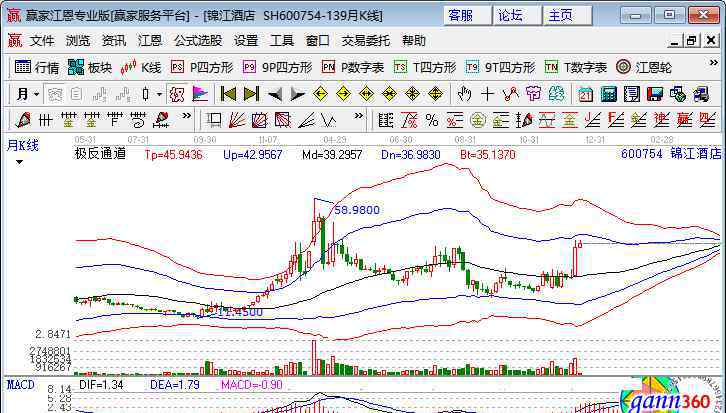Expand the main toolbar overflow chevron
Screen dimensions: 726x413
pyautogui.click(x=713, y=63)
